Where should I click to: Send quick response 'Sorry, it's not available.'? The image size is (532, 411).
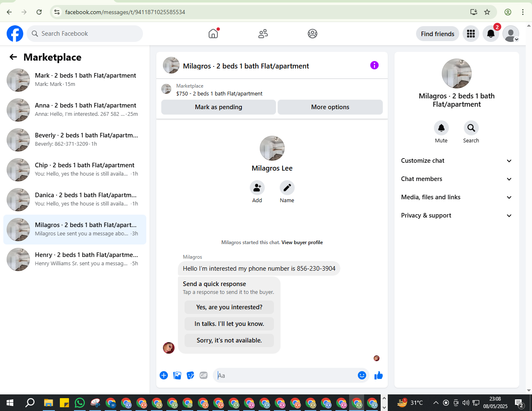pyautogui.click(x=229, y=340)
